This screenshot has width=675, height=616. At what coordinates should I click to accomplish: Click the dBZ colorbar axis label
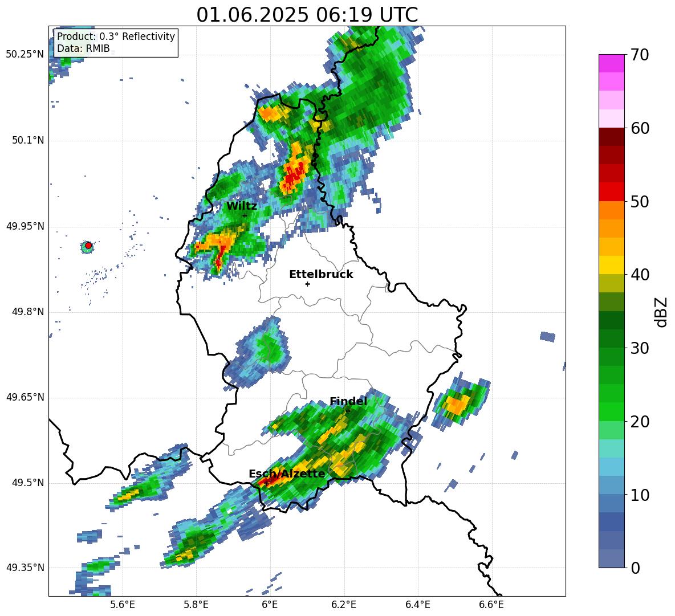coord(661,312)
